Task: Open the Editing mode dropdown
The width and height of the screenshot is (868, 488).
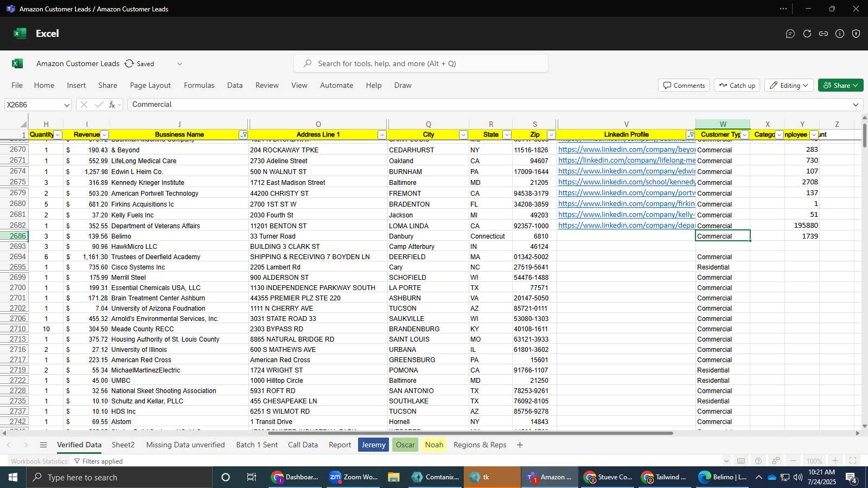Action: [x=789, y=85]
